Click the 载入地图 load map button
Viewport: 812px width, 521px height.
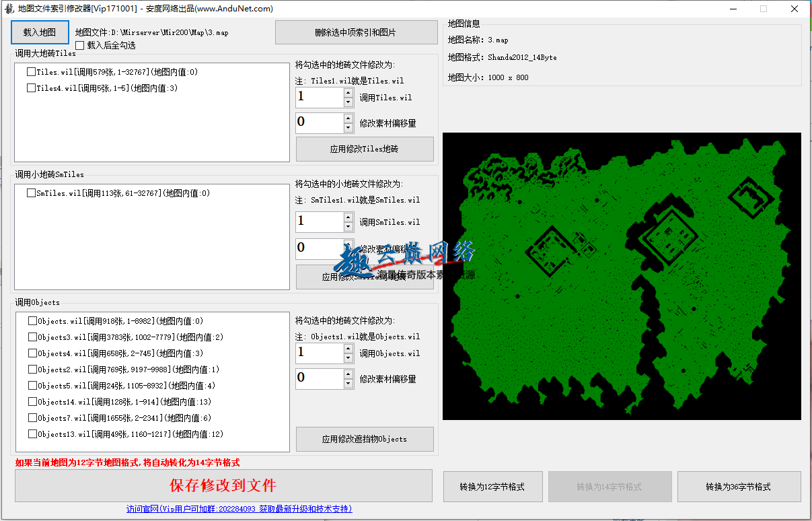[40, 32]
